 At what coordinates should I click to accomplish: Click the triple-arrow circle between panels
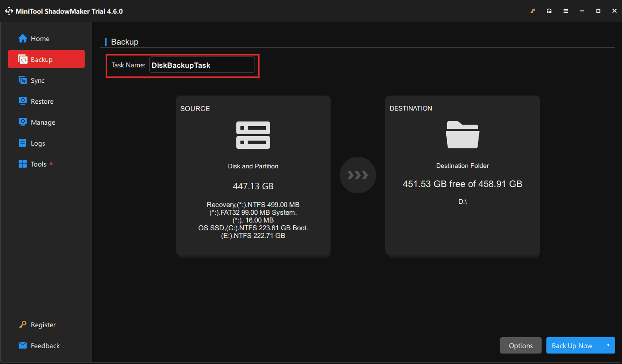point(358,175)
